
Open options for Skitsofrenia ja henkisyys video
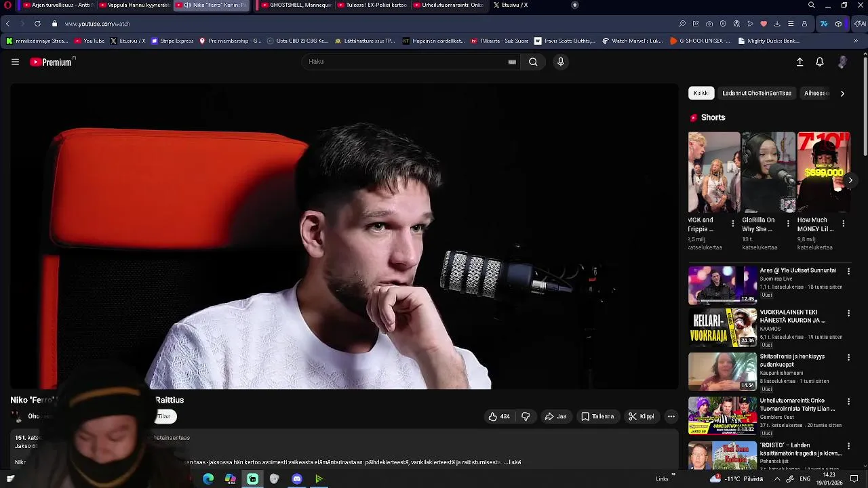pyautogui.click(x=848, y=357)
